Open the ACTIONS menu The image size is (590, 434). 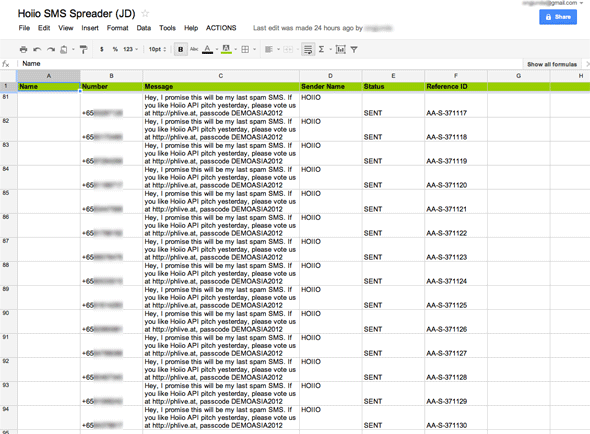(x=221, y=28)
